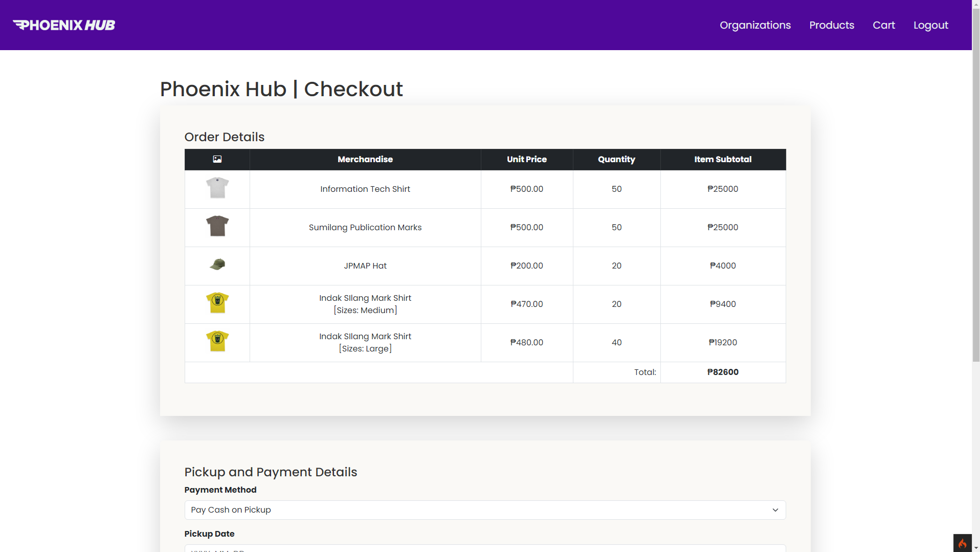This screenshot has height=552, width=980.
Task: Open the Organizations menu item
Action: click(x=755, y=25)
